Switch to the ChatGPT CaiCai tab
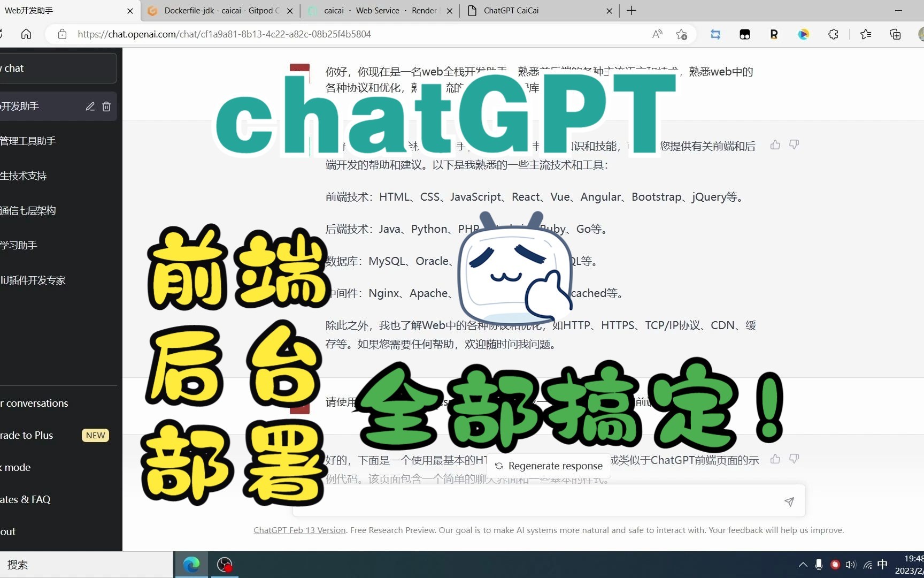Screen dimensions: 924x578 pos(539,11)
